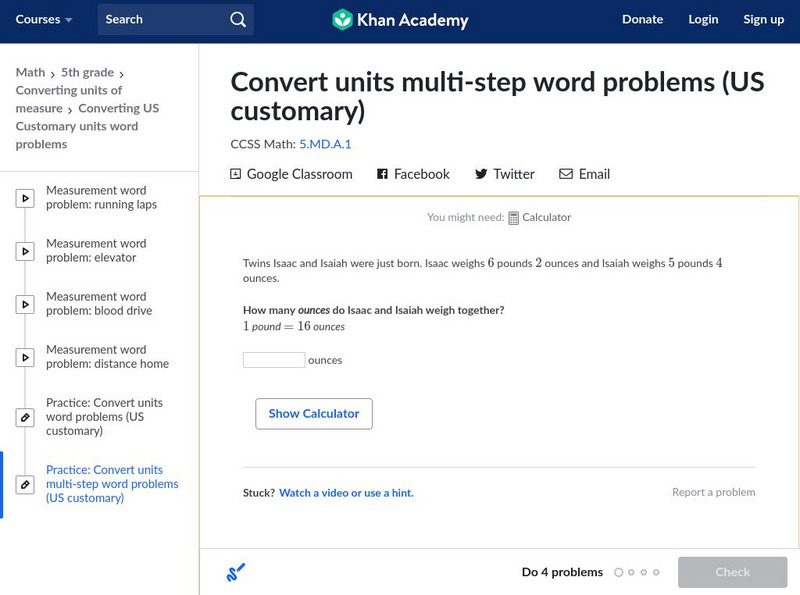Open the scratchpad pencil tool
This screenshot has width=800, height=595.
coord(236,572)
